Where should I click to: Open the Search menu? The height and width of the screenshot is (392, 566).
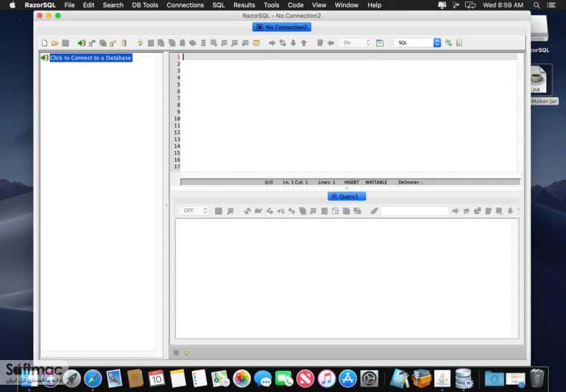(x=113, y=5)
